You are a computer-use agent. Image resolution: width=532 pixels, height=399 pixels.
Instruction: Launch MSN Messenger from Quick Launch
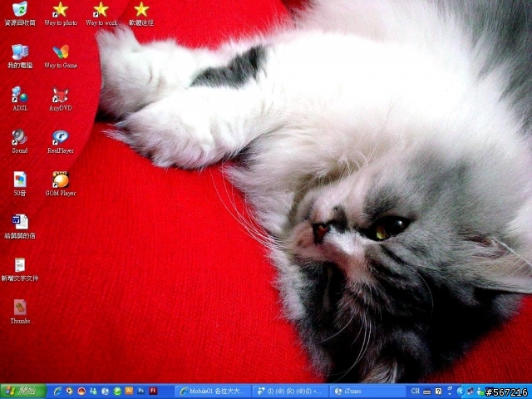[x=93, y=392]
